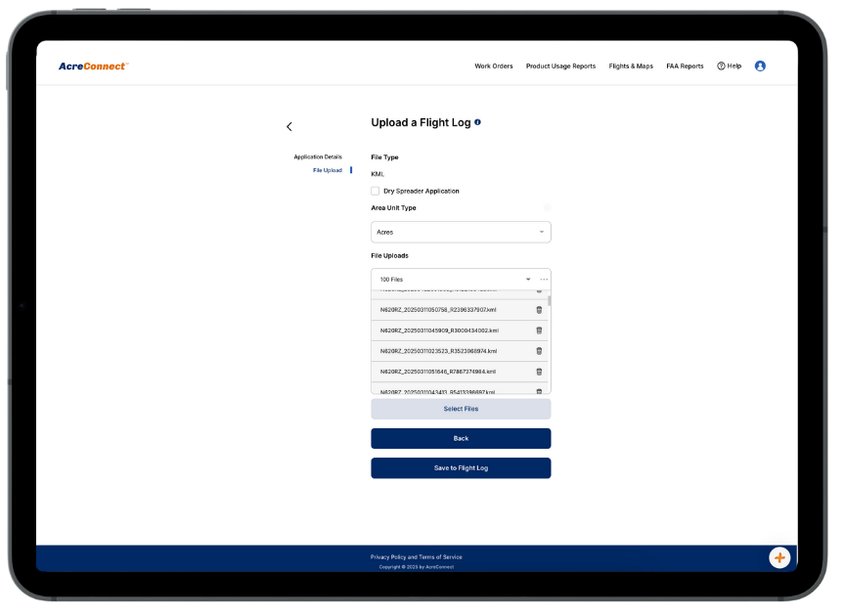The width and height of the screenshot is (845, 616).
Task: Switch to the Flights & Maps section
Action: 631,66
